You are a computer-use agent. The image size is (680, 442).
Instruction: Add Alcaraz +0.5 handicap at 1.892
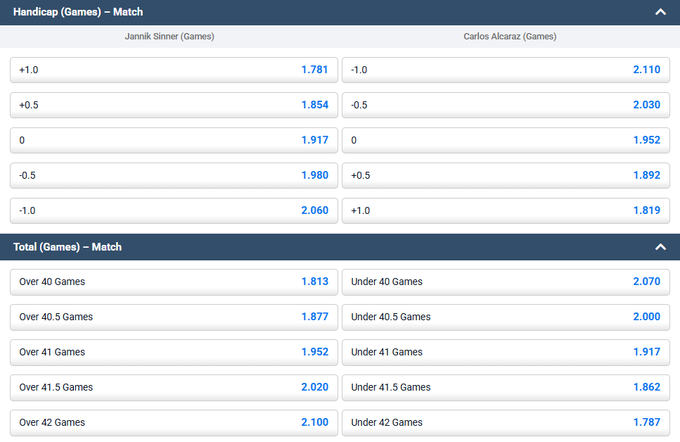(x=505, y=175)
